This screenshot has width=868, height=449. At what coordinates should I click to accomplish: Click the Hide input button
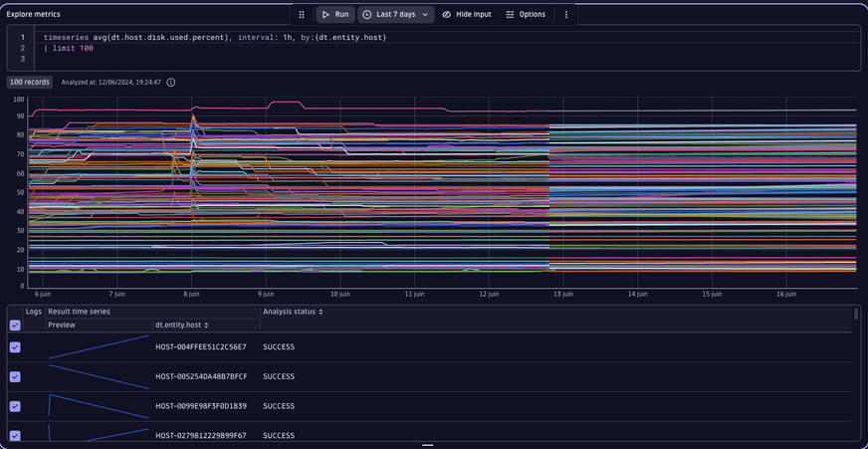pyautogui.click(x=466, y=15)
